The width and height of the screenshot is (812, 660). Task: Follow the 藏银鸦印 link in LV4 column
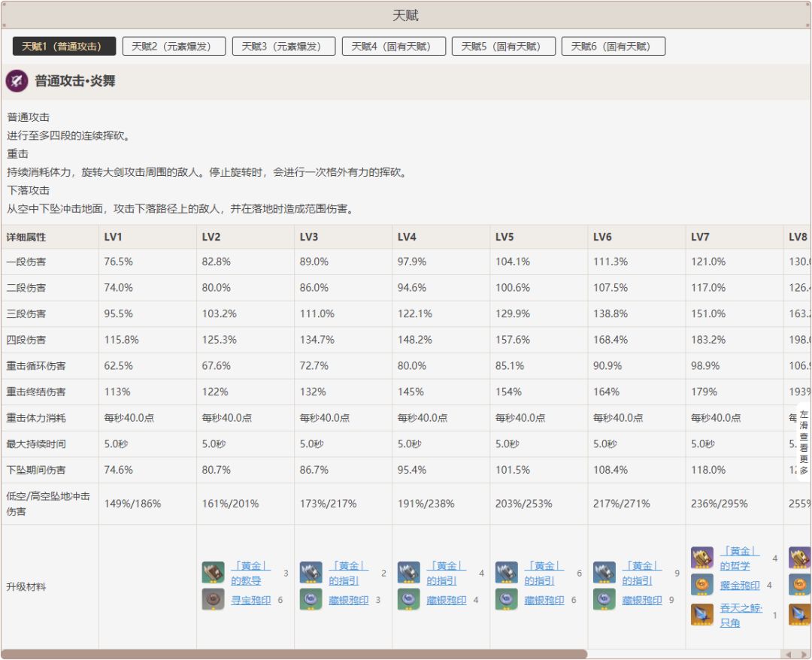click(x=447, y=600)
